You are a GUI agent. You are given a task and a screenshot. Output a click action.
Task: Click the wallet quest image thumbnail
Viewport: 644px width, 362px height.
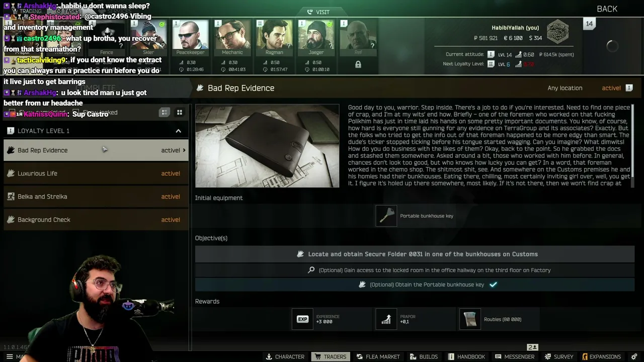(267, 146)
